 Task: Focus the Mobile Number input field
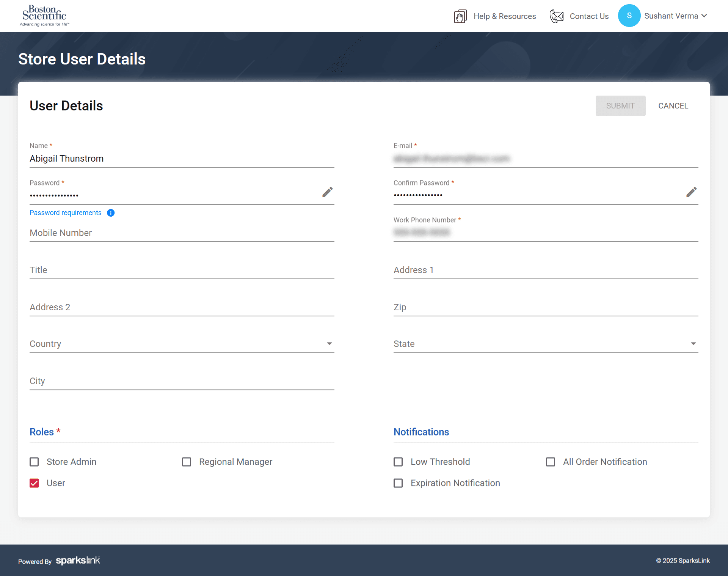click(x=182, y=233)
